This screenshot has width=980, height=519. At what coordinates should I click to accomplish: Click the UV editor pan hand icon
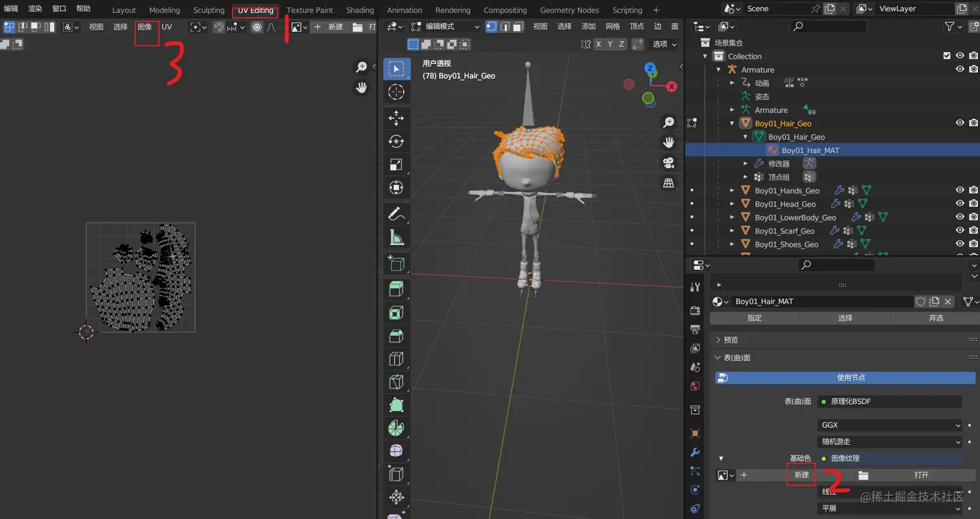362,88
